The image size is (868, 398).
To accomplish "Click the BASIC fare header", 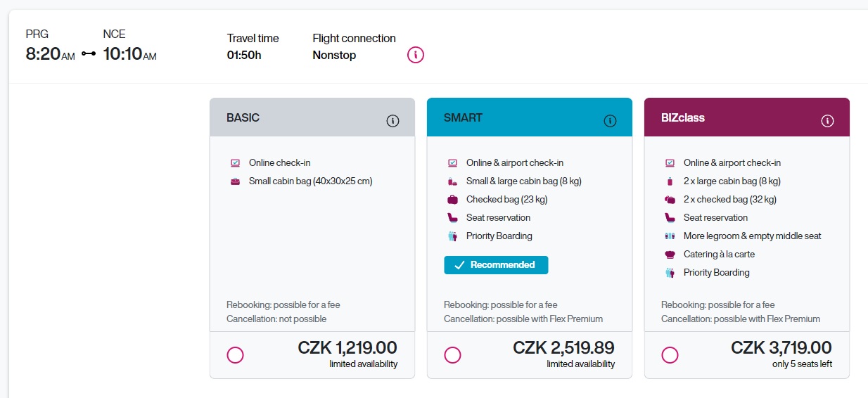I will pos(243,118).
